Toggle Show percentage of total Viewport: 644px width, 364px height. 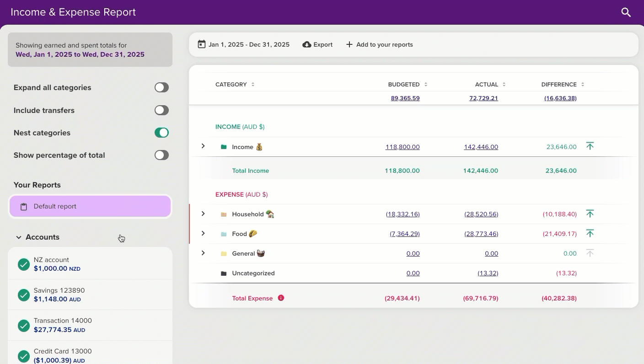[161, 155]
